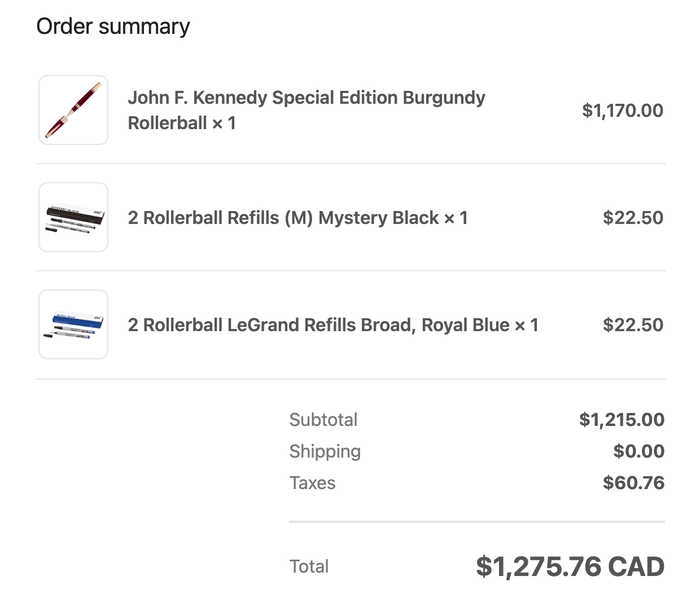Click the Total label
The image size is (700, 598).
point(309,566)
